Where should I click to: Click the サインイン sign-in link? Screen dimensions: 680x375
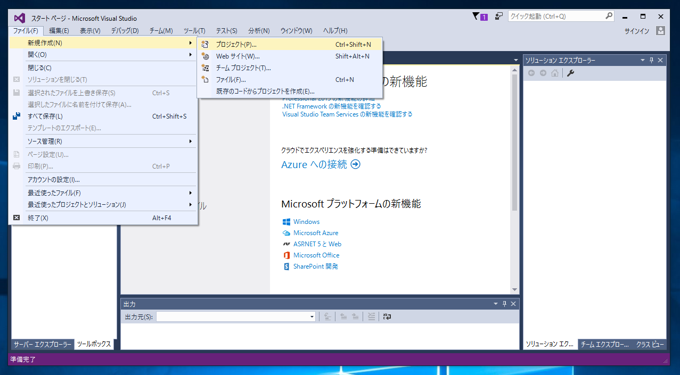(x=637, y=31)
